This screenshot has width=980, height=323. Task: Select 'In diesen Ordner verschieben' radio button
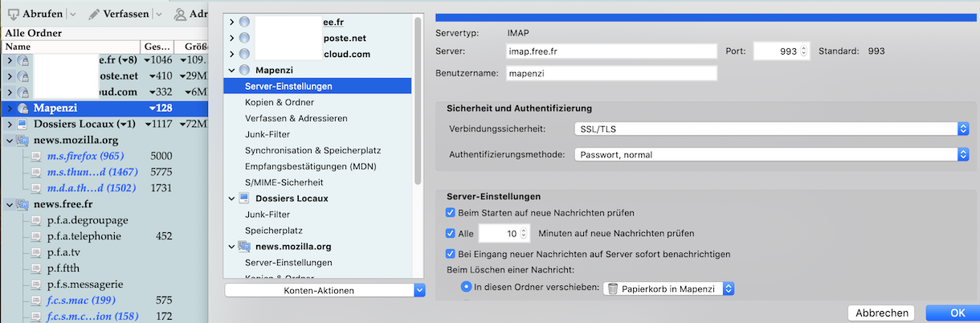pyautogui.click(x=466, y=287)
